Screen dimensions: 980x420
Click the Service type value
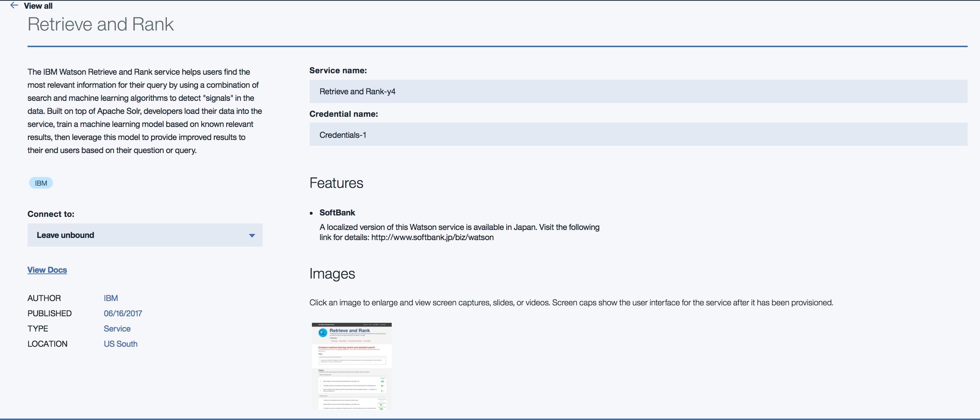point(117,328)
